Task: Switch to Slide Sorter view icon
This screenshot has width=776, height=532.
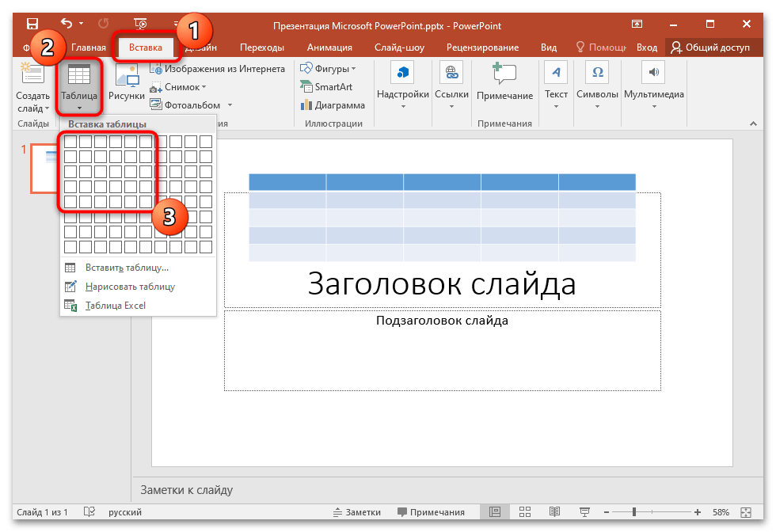Action: click(x=525, y=512)
